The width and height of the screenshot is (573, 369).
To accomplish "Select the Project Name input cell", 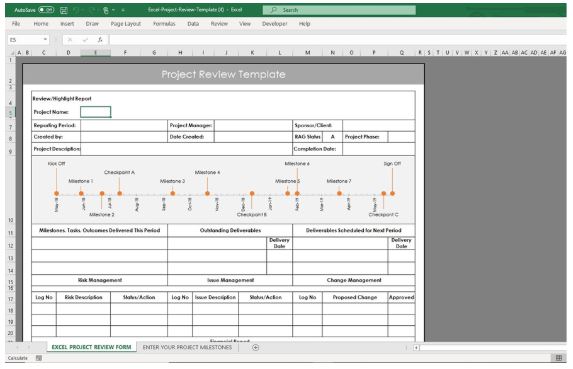I will pos(95,112).
